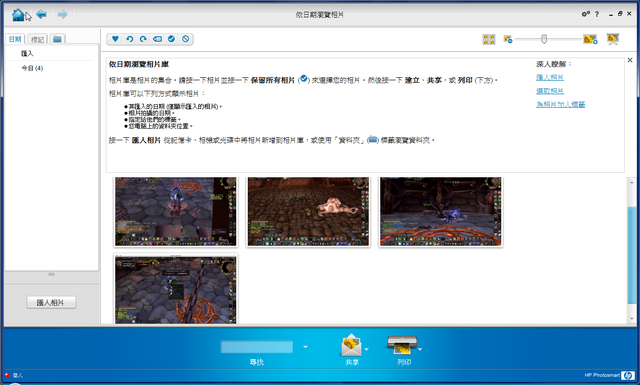Click scrollbar down arrow in photo area

coord(632,318)
